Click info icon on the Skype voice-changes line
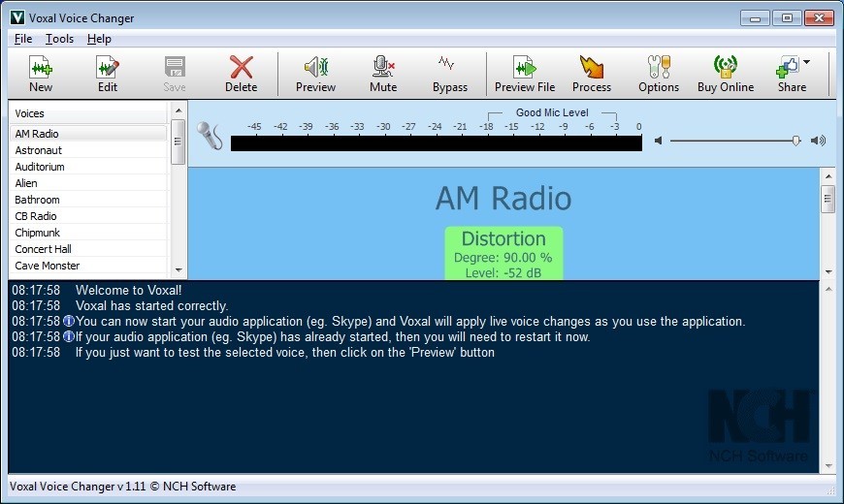 [68, 321]
